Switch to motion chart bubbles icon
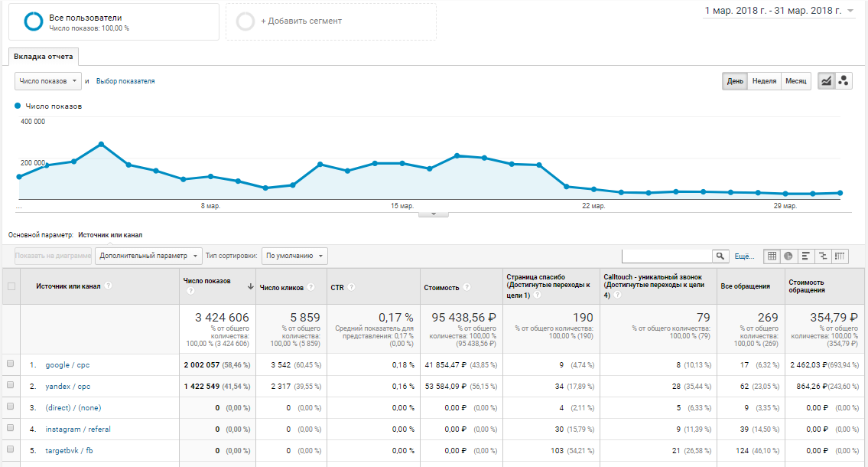 click(844, 81)
